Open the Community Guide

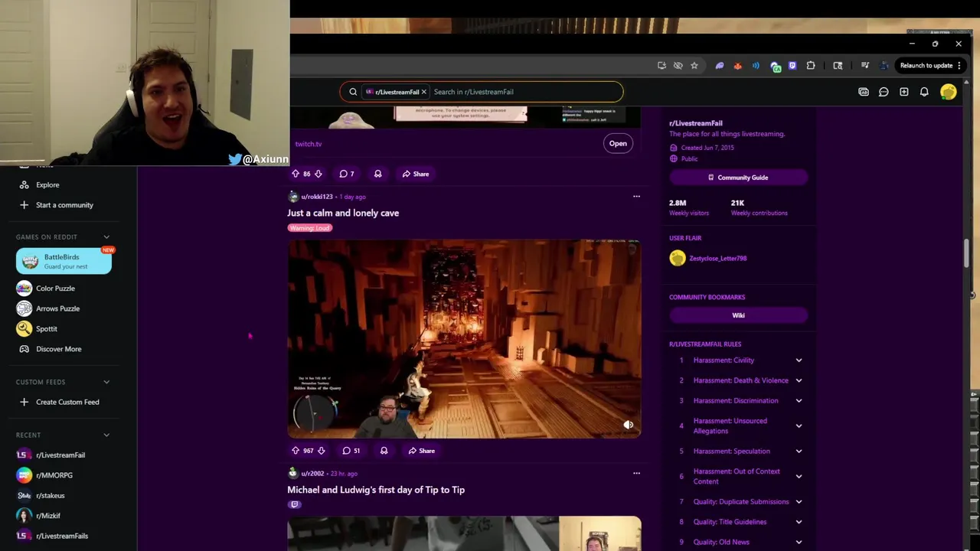pyautogui.click(x=738, y=178)
